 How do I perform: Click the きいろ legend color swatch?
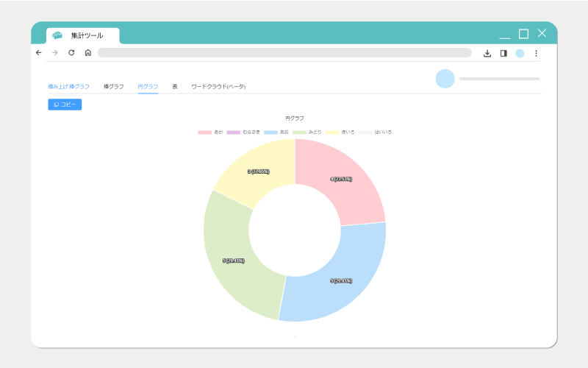click(x=332, y=132)
